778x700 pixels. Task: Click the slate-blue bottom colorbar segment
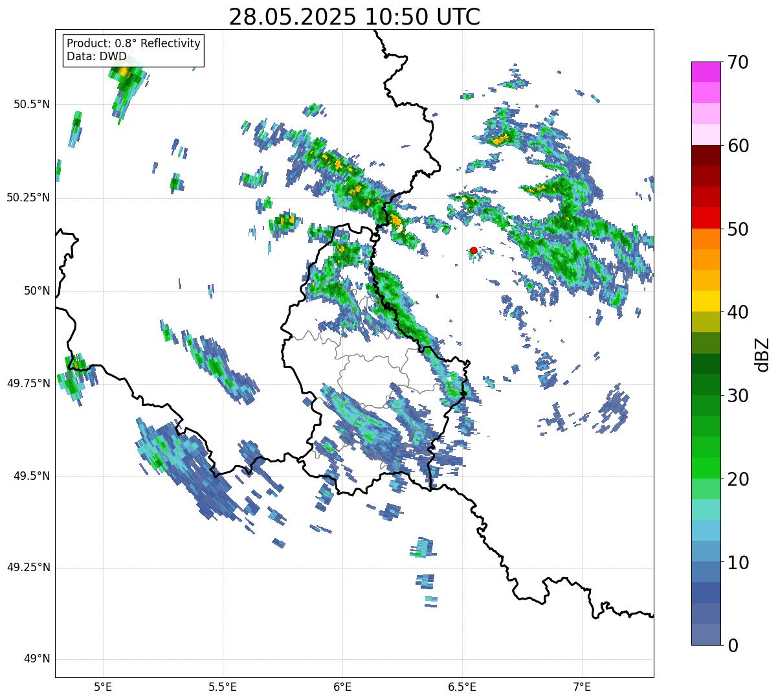(706, 635)
